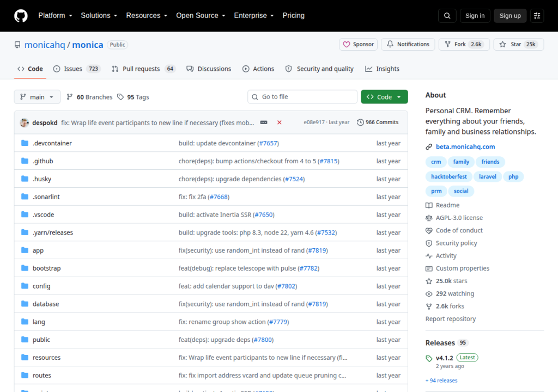Open the bootstrap folder name
Screen dimensions: 558x392
point(47,268)
